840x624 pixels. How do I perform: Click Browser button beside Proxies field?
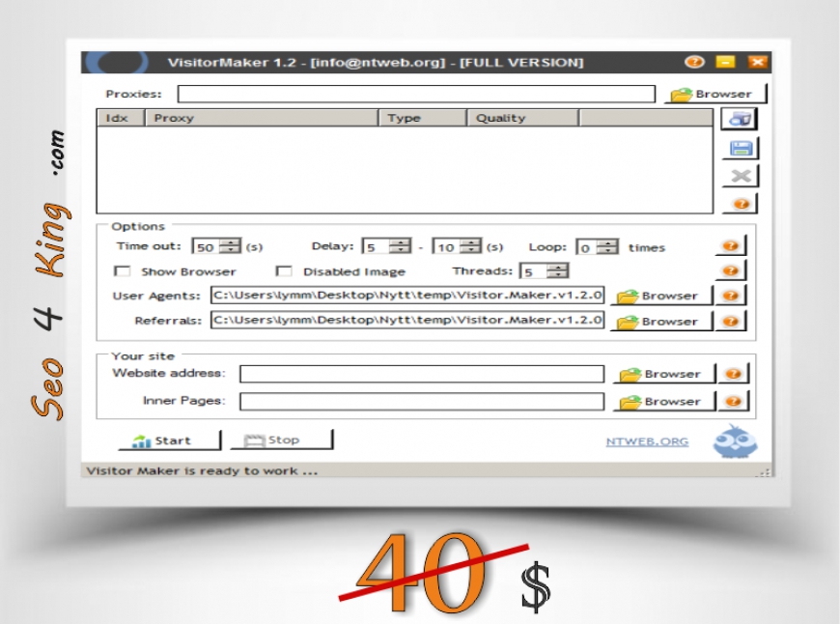(715, 94)
